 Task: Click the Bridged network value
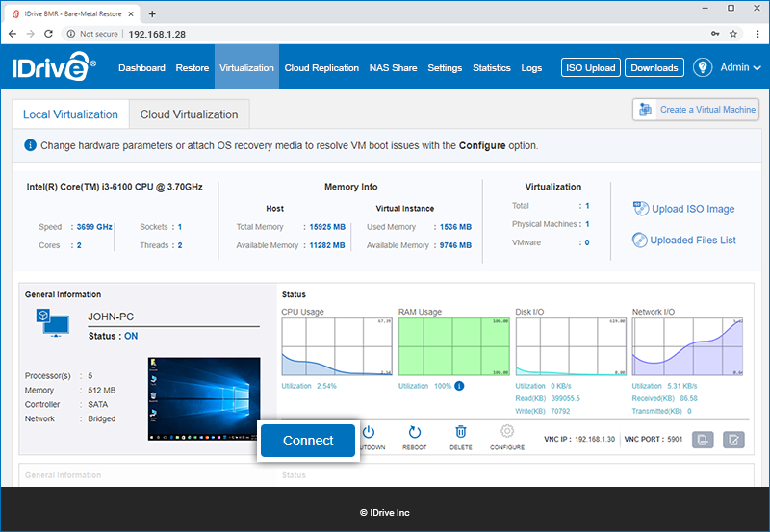pyautogui.click(x=102, y=418)
